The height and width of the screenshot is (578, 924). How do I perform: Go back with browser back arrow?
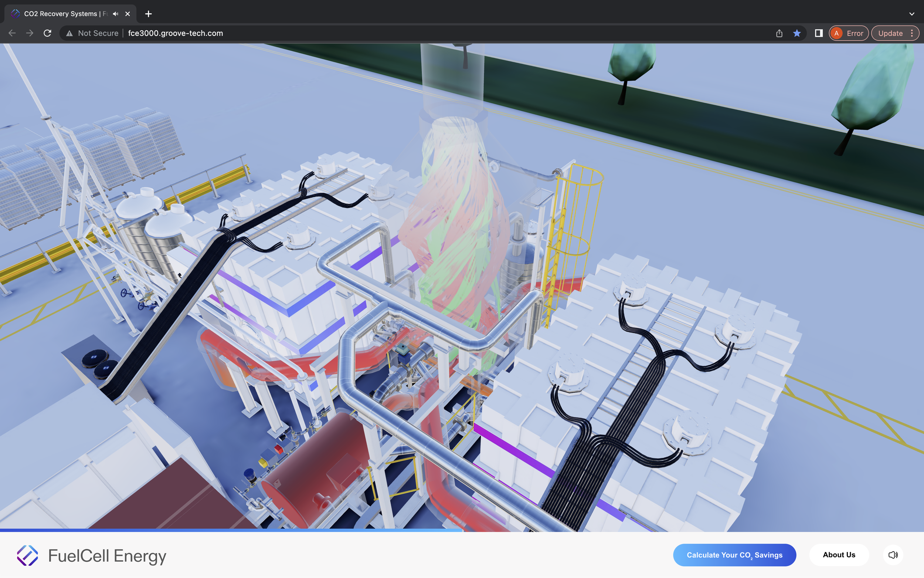[12, 33]
